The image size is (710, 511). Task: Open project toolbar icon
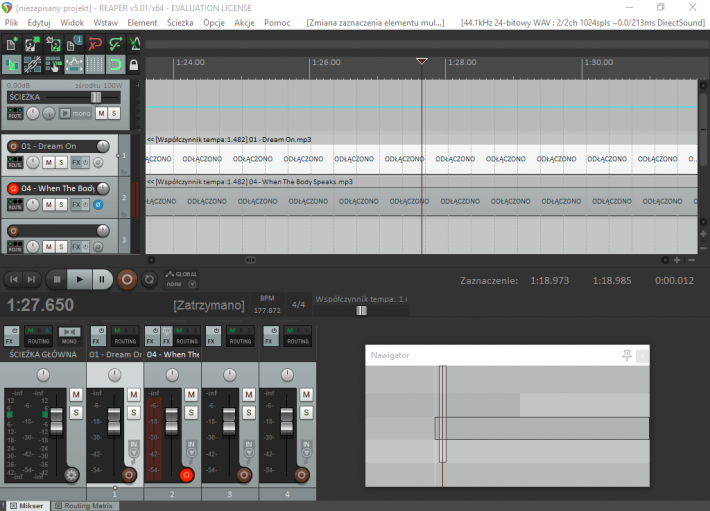point(32,44)
